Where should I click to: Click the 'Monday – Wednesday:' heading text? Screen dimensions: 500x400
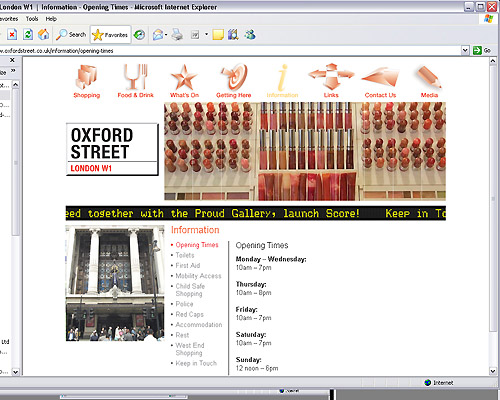[271, 259]
